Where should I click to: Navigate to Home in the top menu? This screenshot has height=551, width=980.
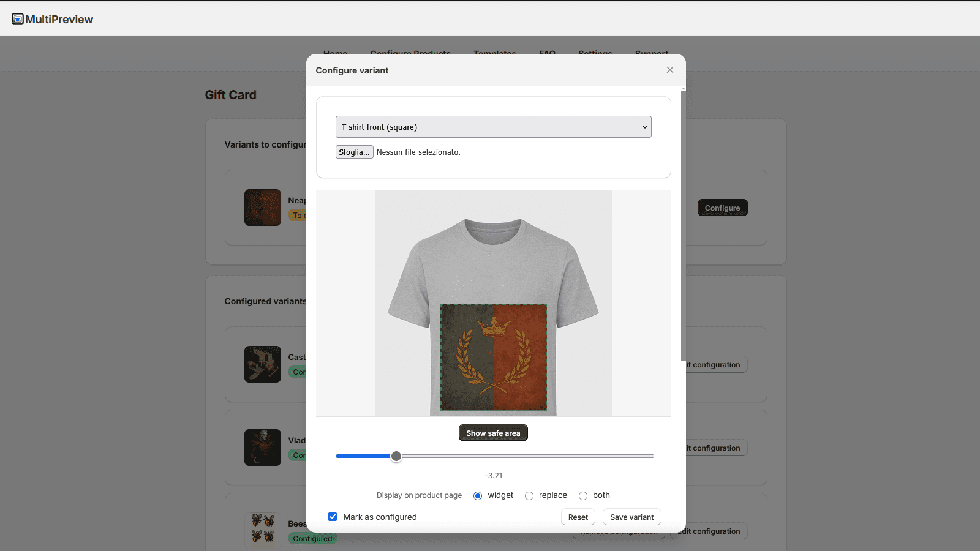[x=335, y=54]
